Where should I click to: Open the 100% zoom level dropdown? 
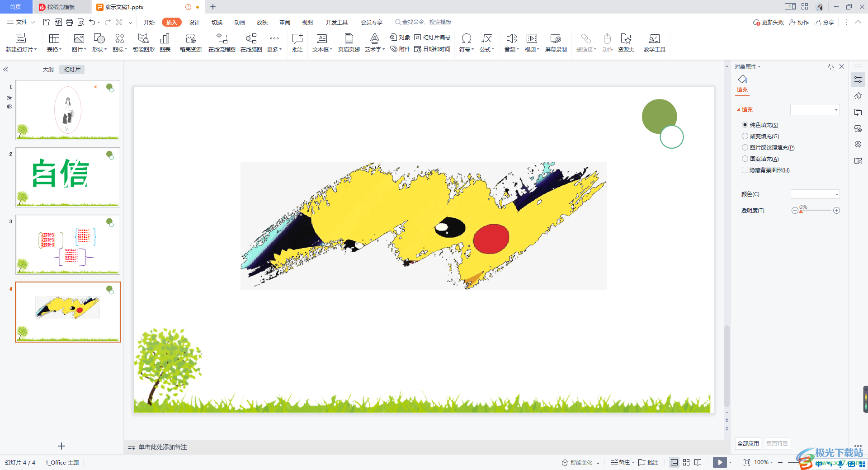point(764,462)
